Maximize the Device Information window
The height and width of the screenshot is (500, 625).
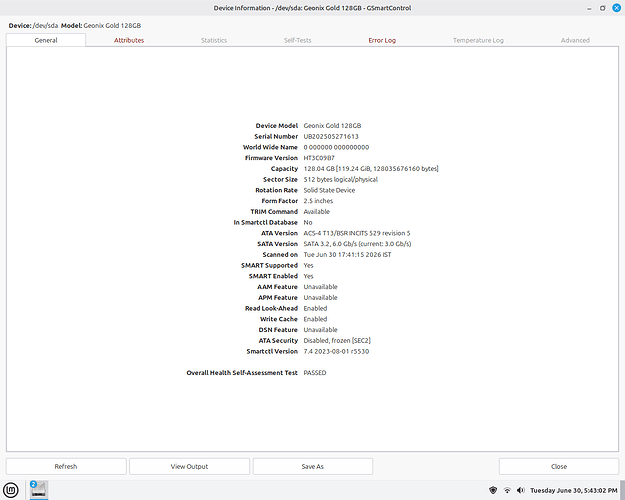click(603, 8)
